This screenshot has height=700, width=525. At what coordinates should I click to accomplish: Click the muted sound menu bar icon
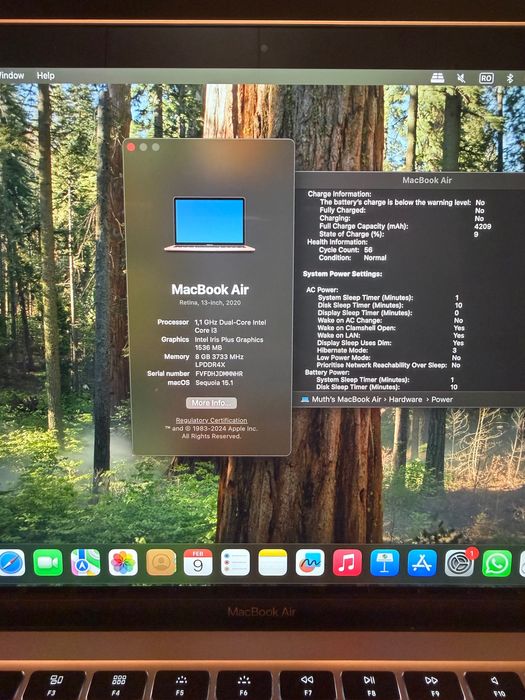(461, 79)
